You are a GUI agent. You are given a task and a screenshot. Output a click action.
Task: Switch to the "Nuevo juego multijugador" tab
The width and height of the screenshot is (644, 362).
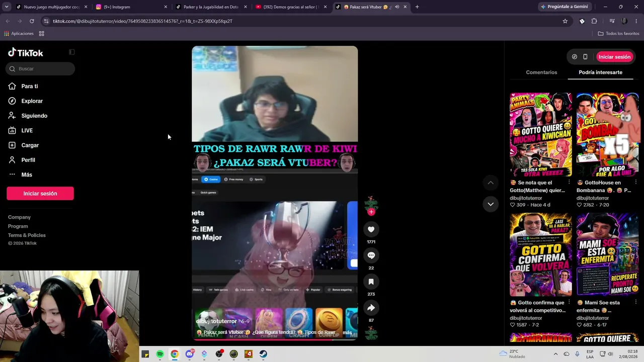51,7
